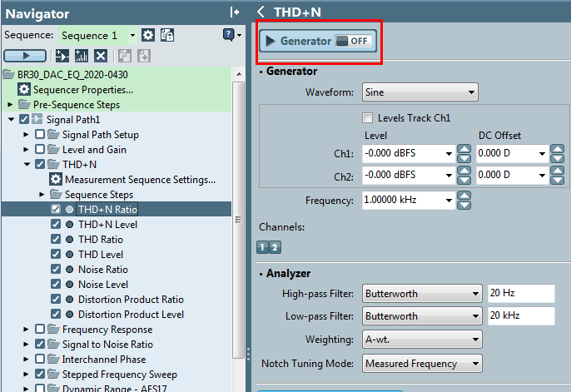The width and height of the screenshot is (571, 392).
Task: Open Sequence 1 dropdown
Action: coord(132,35)
